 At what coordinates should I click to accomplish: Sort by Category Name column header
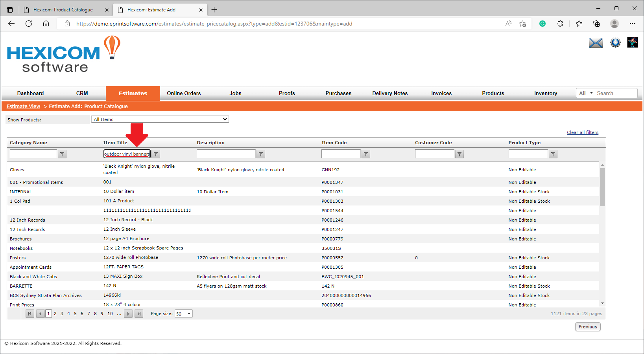[x=28, y=143]
